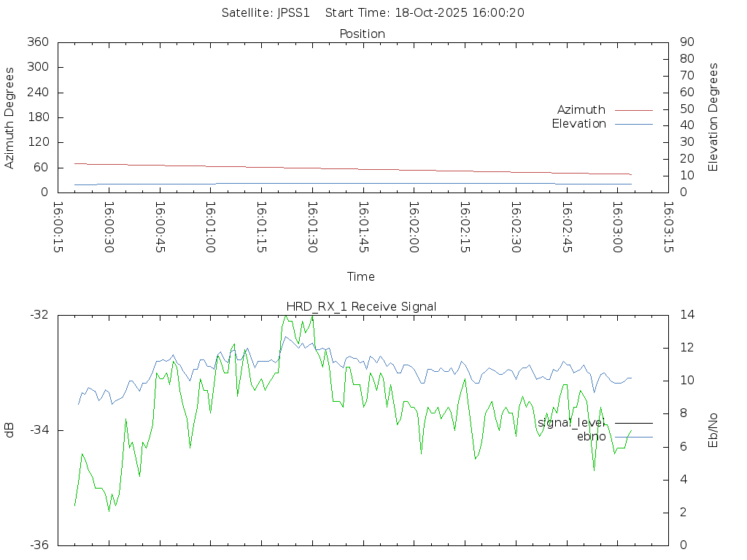
Task: Click the Elevation Degrees axis label
Action: 713,117
